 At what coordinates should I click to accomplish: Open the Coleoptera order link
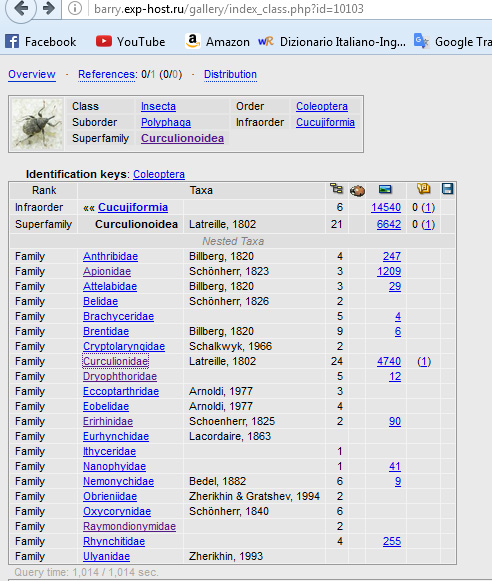click(322, 106)
